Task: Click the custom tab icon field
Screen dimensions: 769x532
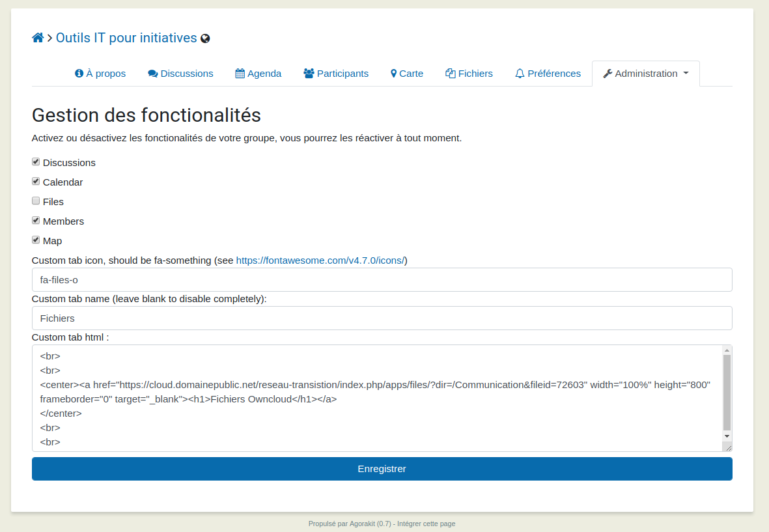Action: (x=382, y=280)
